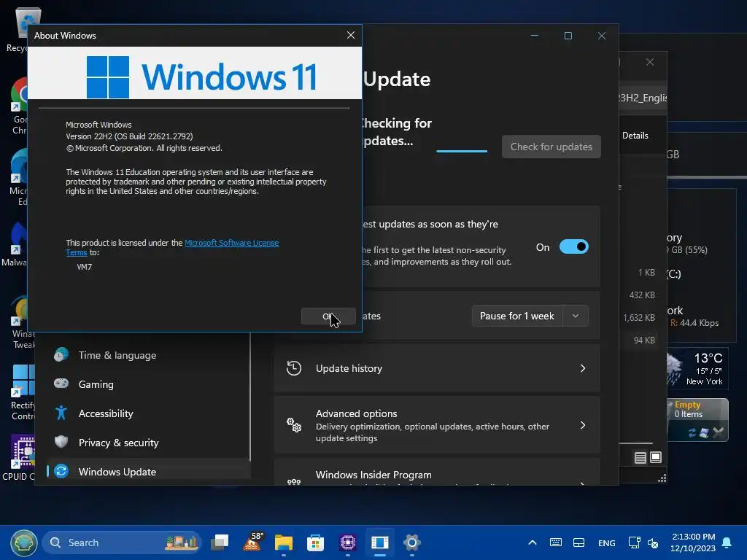Open the Start button on taskbar
Viewport: 747px width, 560px height.
[x=24, y=542]
